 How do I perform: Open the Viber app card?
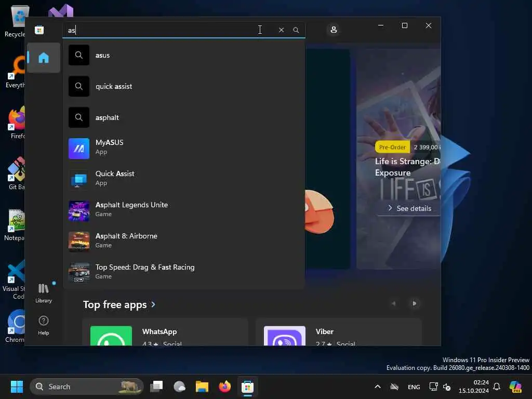[x=339, y=332]
